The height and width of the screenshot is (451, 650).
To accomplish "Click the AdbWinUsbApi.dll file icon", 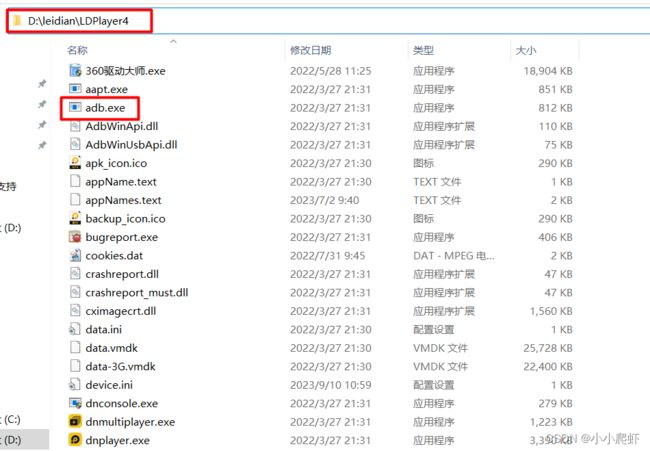I will tap(75, 144).
